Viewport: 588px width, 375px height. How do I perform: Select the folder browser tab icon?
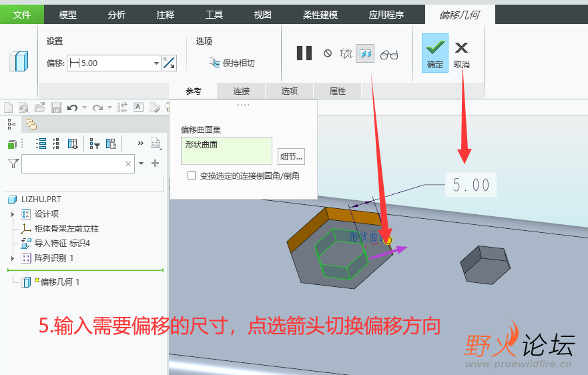click(x=31, y=124)
